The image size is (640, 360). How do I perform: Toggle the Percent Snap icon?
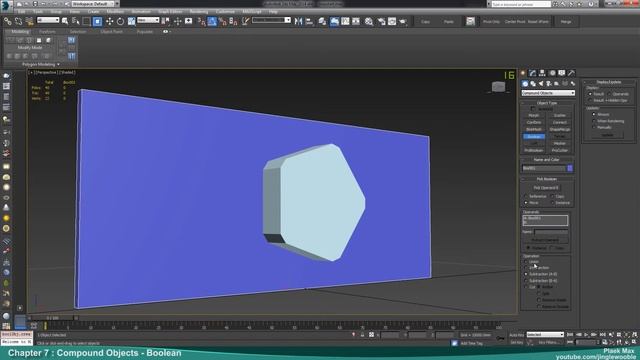[x=223, y=21]
